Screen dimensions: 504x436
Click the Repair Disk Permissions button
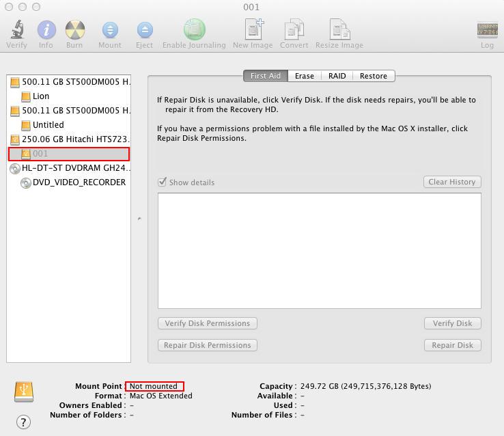click(x=207, y=345)
